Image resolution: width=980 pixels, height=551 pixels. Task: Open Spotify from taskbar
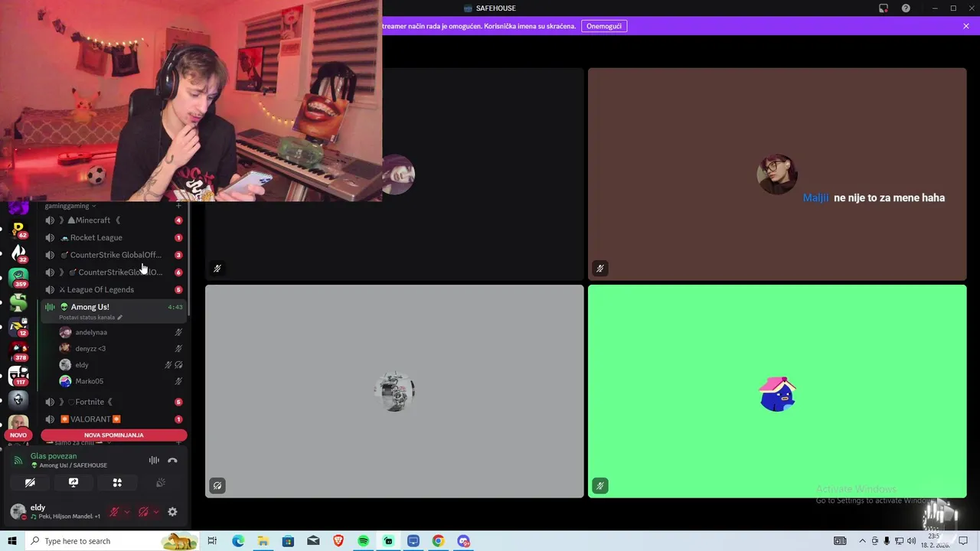click(x=363, y=541)
